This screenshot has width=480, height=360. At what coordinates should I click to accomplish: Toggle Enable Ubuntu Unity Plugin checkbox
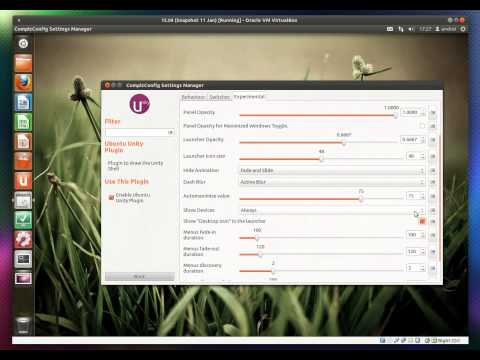point(111,197)
